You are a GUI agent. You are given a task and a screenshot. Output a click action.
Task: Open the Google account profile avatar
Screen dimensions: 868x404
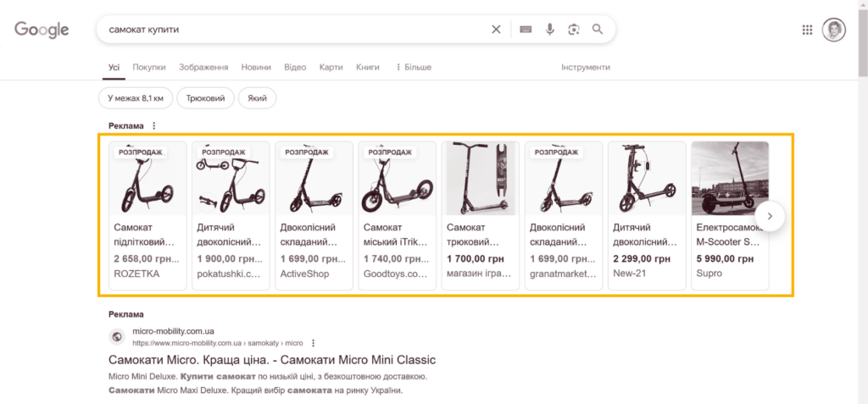pos(834,30)
